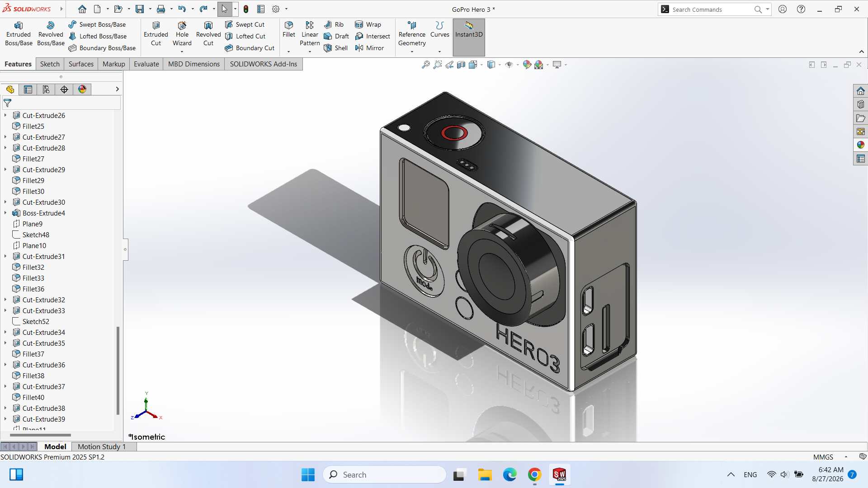Open the Motion Study 1 tab
The image size is (868, 488).
102,446
